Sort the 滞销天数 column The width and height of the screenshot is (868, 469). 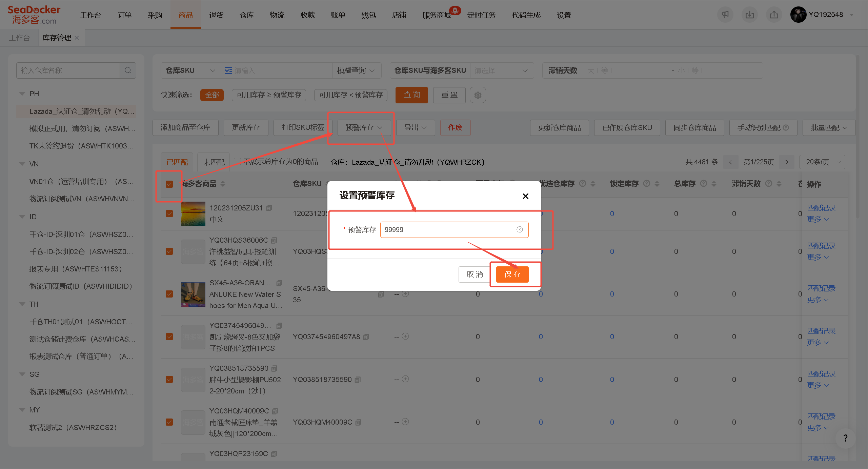click(779, 184)
